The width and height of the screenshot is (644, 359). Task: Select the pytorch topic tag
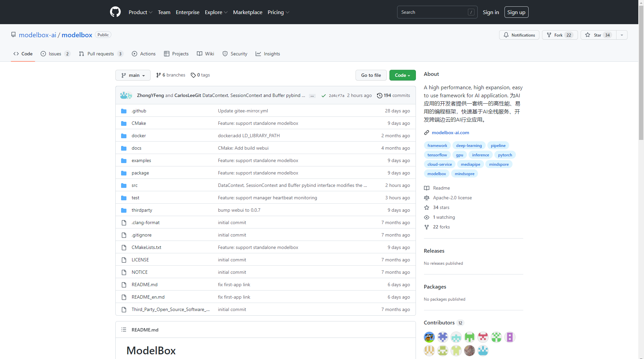click(x=505, y=155)
